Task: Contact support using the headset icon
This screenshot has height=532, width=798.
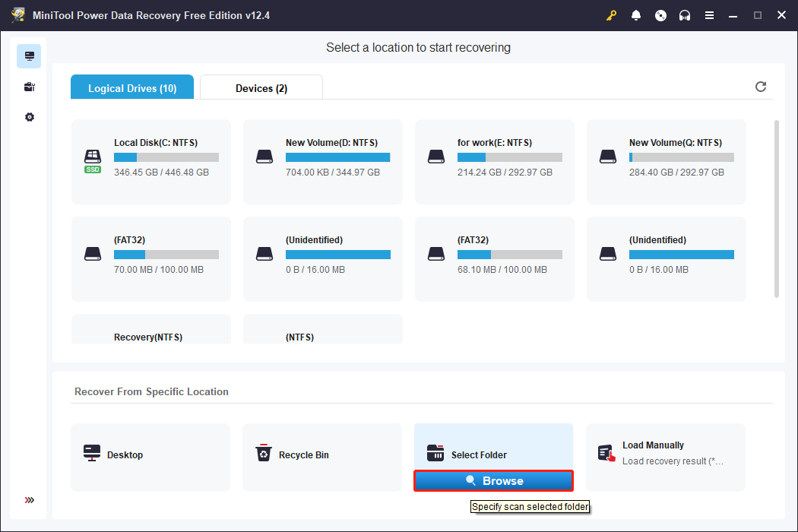Action: [x=685, y=15]
